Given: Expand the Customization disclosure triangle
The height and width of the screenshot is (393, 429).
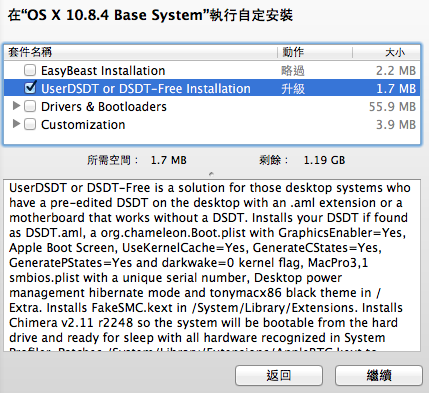Looking at the screenshot, I should 16,124.
